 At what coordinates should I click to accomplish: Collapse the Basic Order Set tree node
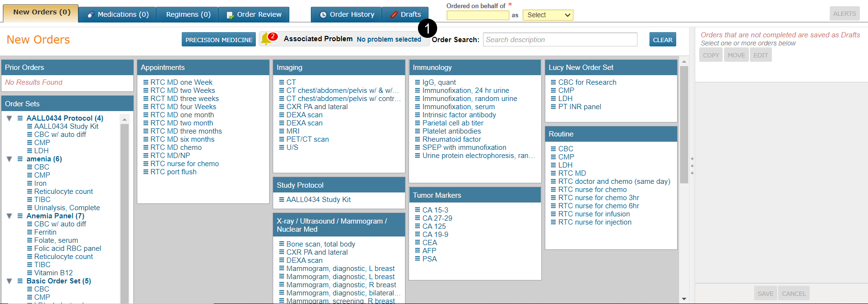9,281
